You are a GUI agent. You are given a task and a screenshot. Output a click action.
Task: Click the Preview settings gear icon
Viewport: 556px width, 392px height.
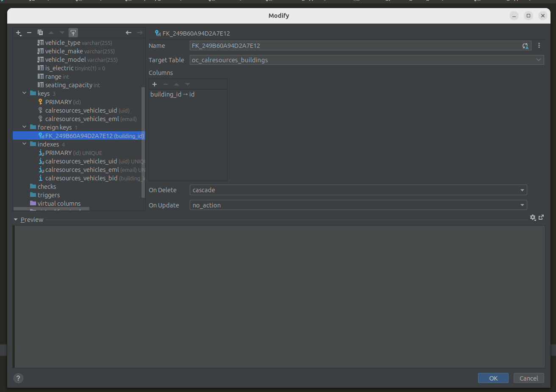coord(533,217)
